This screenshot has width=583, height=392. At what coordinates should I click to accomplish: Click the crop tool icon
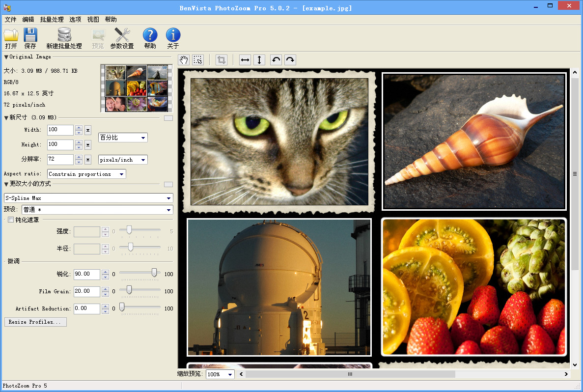coord(221,60)
